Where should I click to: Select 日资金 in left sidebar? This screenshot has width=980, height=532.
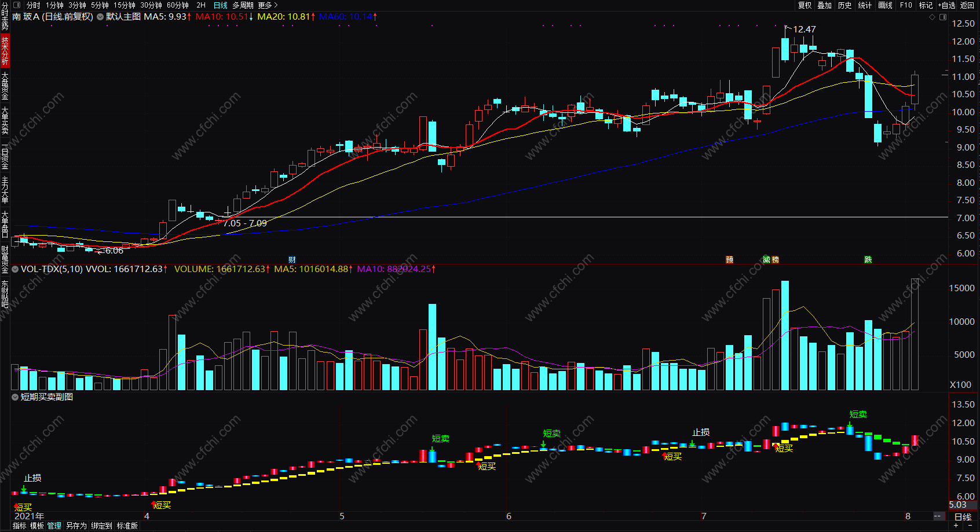(5, 156)
